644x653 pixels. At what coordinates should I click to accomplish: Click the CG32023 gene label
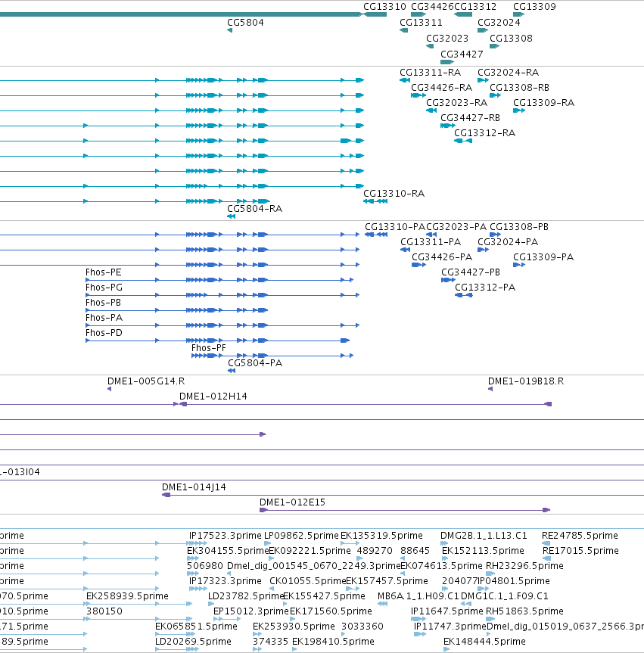[447, 39]
